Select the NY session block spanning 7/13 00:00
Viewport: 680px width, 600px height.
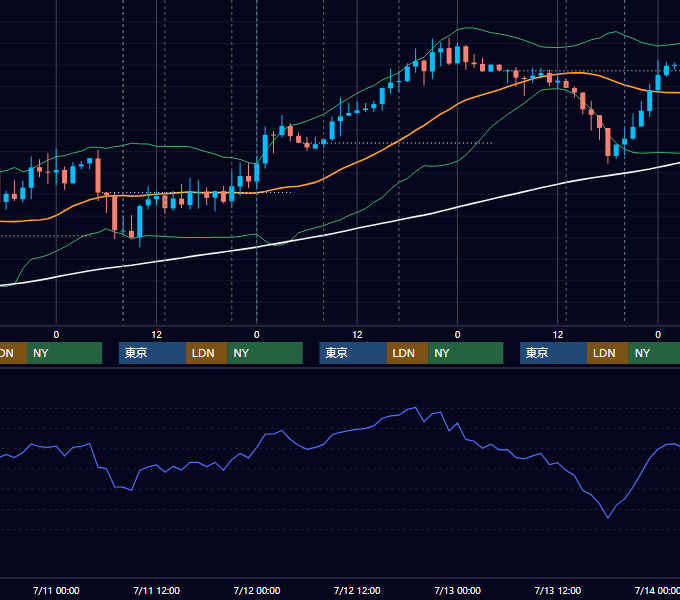[466, 353]
